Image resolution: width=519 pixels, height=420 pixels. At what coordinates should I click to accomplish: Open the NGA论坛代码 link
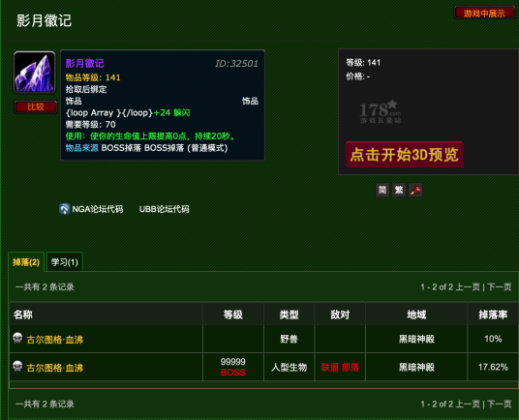click(x=97, y=209)
